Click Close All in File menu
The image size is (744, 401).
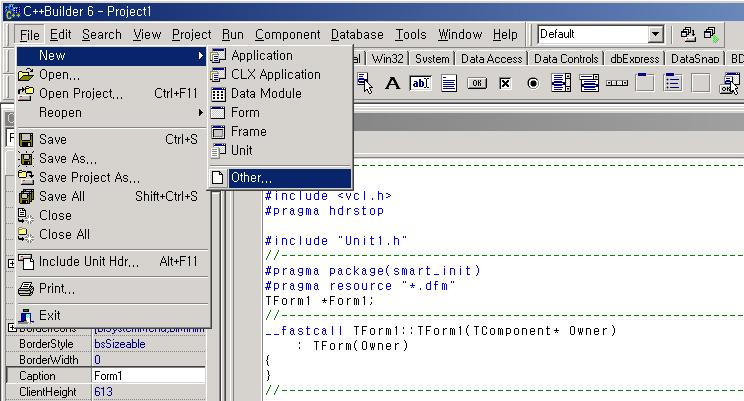click(x=112, y=234)
